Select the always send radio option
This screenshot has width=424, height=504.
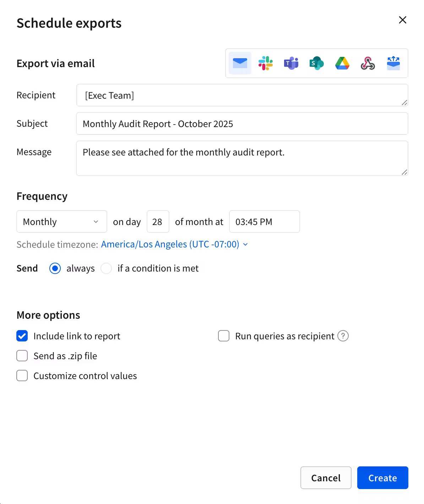55,268
